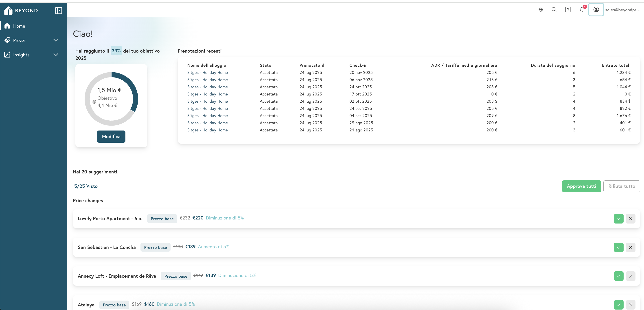Click the Beyond logo icon
The height and width of the screenshot is (310, 644).
point(8,11)
